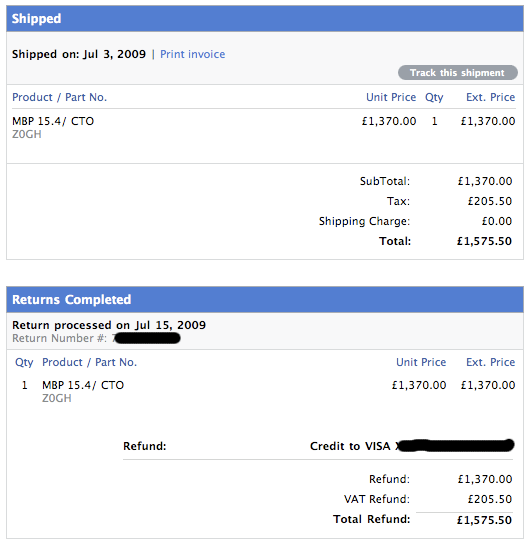Click the order Total amount £1,575.50
Viewport: 530px width, 545px height.
[x=484, y=241]
